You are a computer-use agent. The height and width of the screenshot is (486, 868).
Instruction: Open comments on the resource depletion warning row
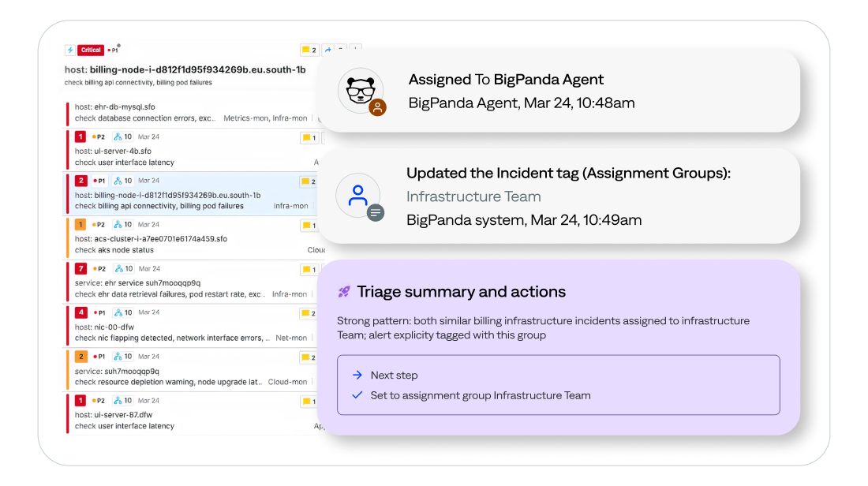[309, 357]
